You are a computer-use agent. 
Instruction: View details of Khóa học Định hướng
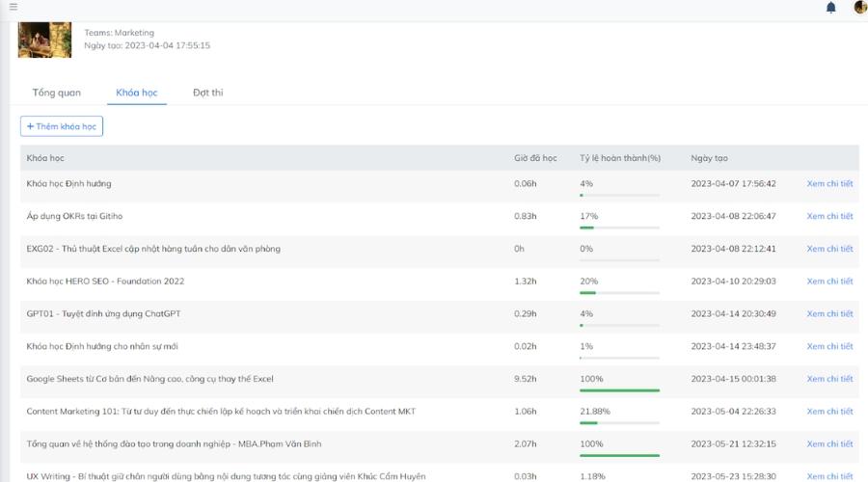point(829,184)
